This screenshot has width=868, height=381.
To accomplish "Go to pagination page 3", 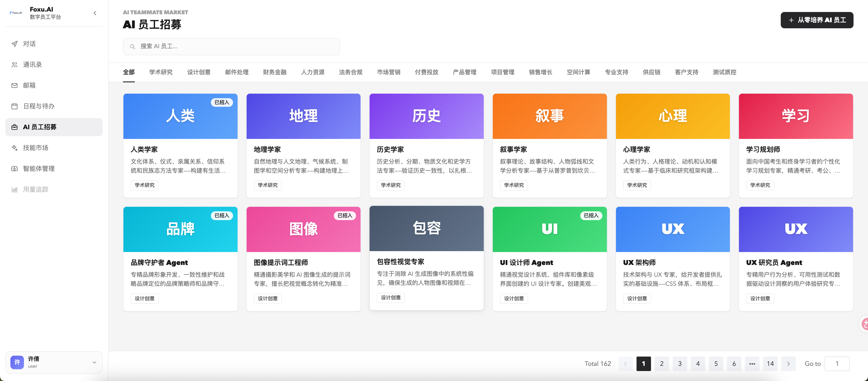I will coord(680,364).
